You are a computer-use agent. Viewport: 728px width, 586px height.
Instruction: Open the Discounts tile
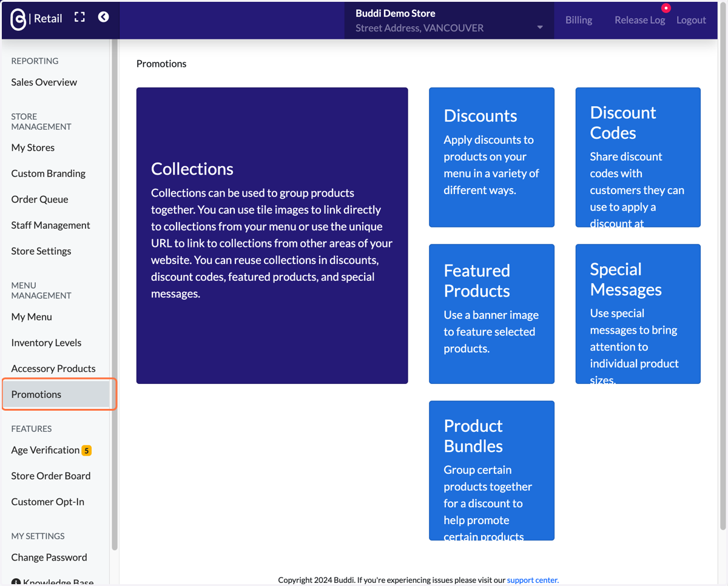[491, 157]
